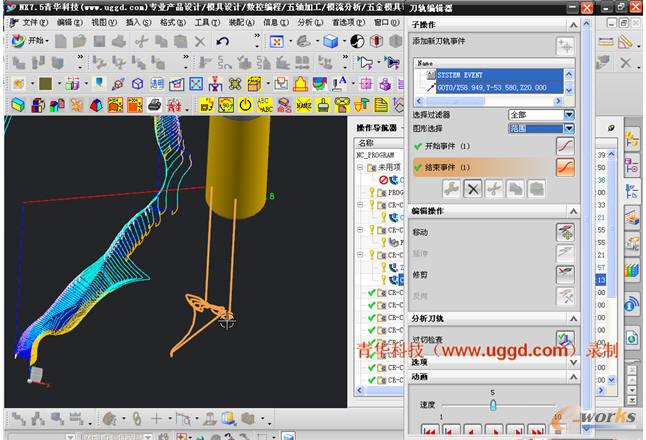Click the animation speed slider handle
This screenshot has width=646, height=440.
(492, 404)
